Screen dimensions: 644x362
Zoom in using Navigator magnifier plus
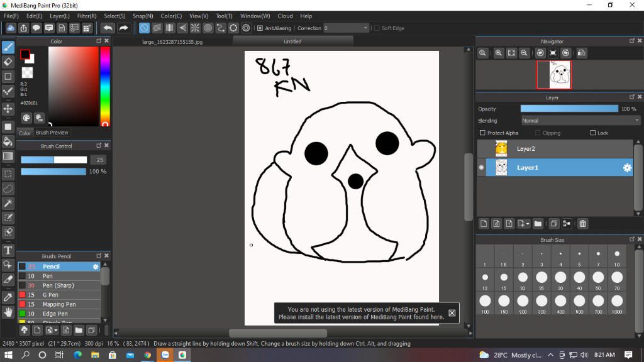point(499,53)
